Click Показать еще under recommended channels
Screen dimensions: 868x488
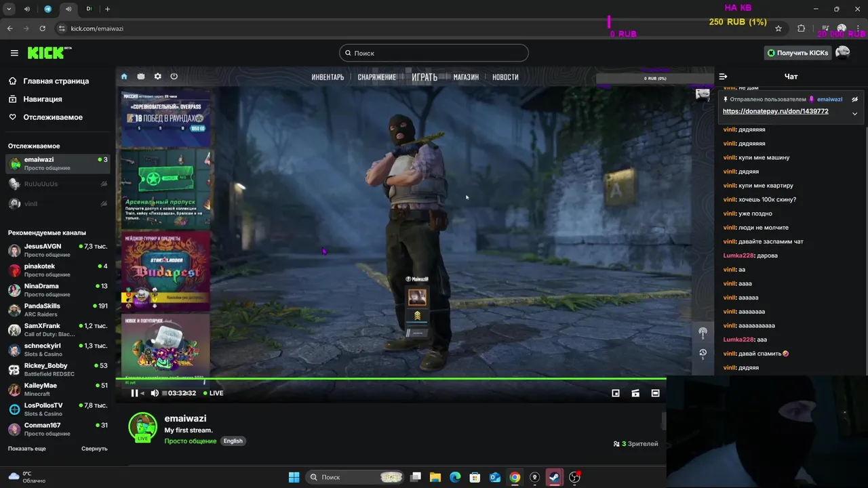click(27, 449)
